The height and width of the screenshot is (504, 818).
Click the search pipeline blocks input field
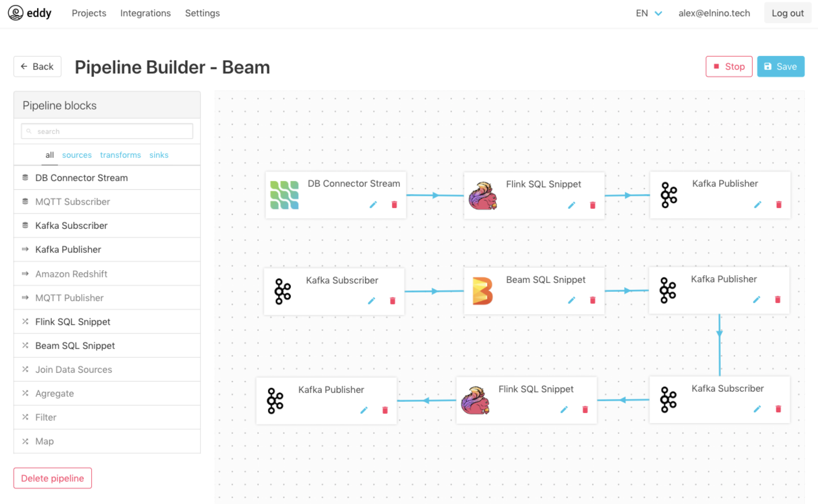click(107, 131)
